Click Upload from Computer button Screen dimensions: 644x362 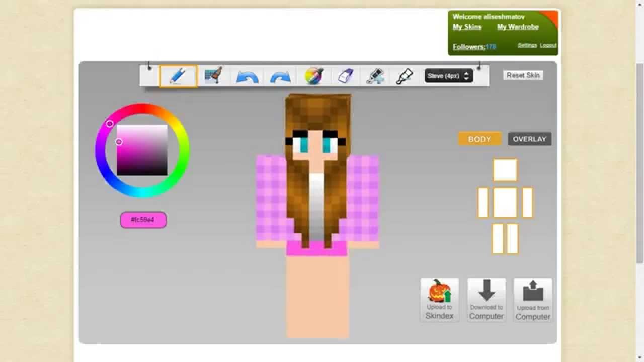pos(533,300)
